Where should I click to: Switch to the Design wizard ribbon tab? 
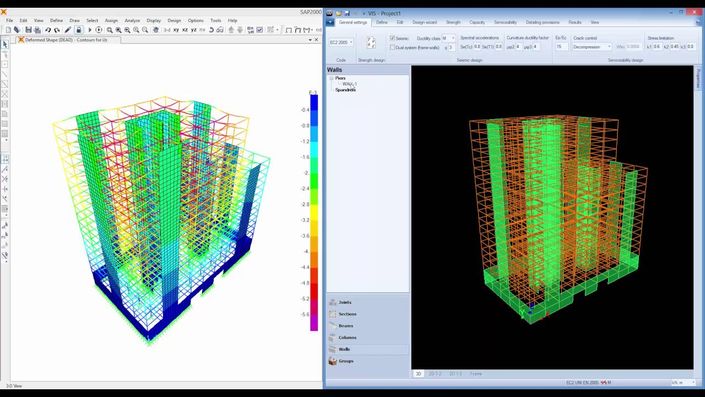point(424,22)
